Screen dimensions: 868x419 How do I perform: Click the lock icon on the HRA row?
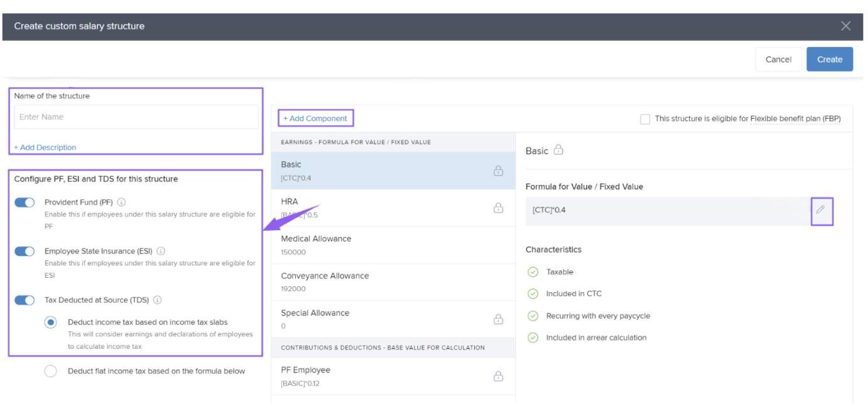click(x=498, y=208)
